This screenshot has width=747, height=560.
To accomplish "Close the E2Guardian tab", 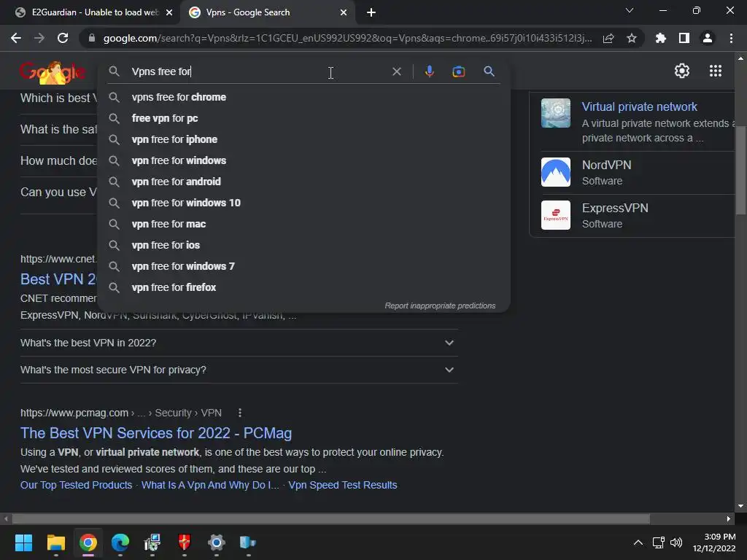I will coord(169,12).
